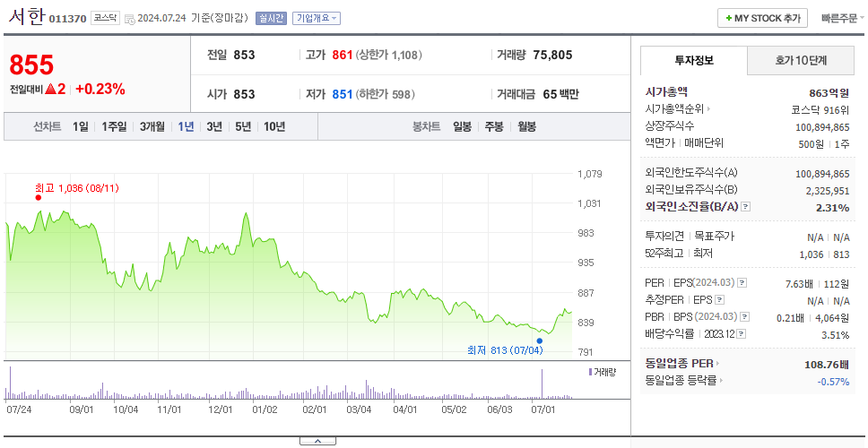Viewport: 868px width, 448px height.
Task: Select the 3년 line chart period
Action: [x=214, y=126]
